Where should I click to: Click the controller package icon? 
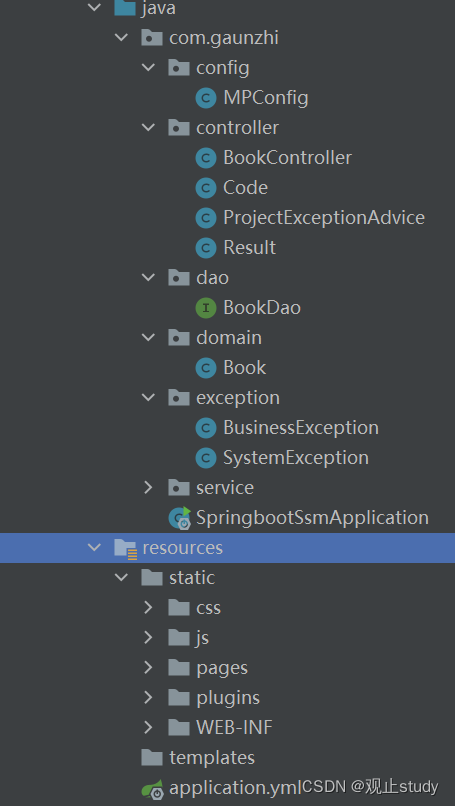click(179, 127)
